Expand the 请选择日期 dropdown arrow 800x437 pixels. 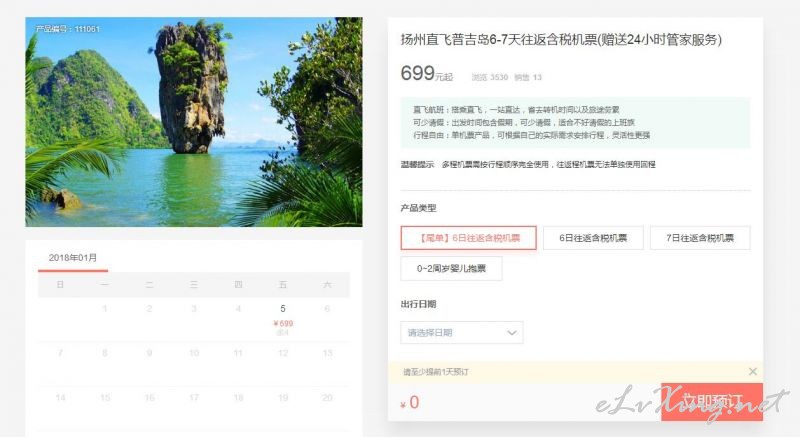[x=512, y=333]
